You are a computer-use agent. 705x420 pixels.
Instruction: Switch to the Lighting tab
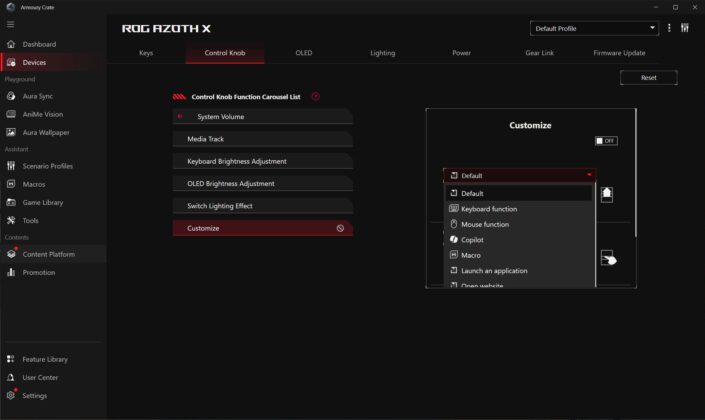click(x=383, y=53)
